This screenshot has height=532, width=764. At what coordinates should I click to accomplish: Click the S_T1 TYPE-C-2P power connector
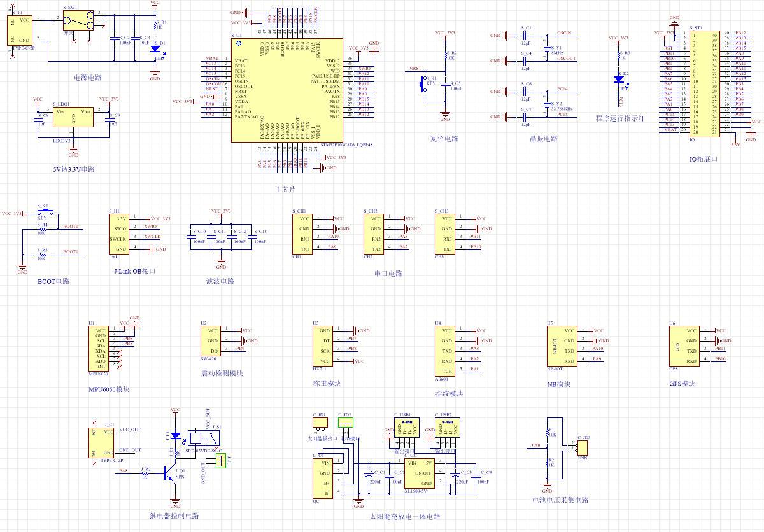(x=21, y=29)
